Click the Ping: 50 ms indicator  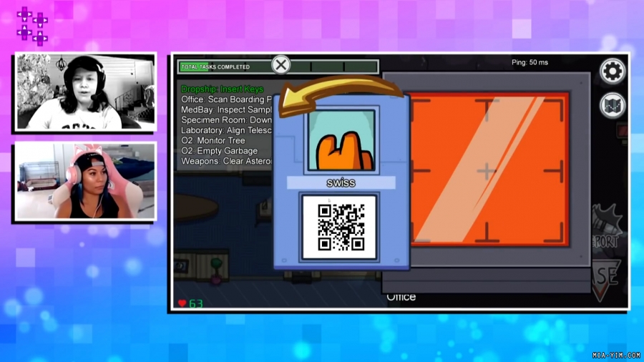pos(530,62)
